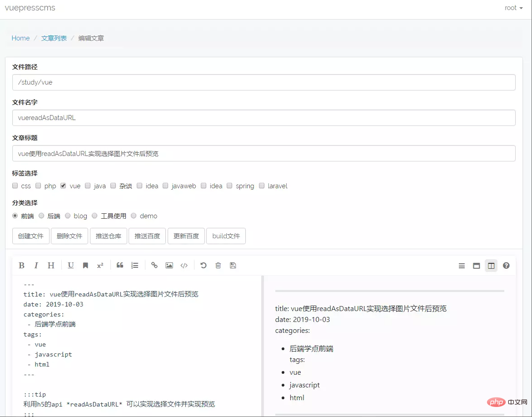The height and width of the screenshot is (417, 532).
Task: Open the editor help question mark
Action: tap(506, 266)
